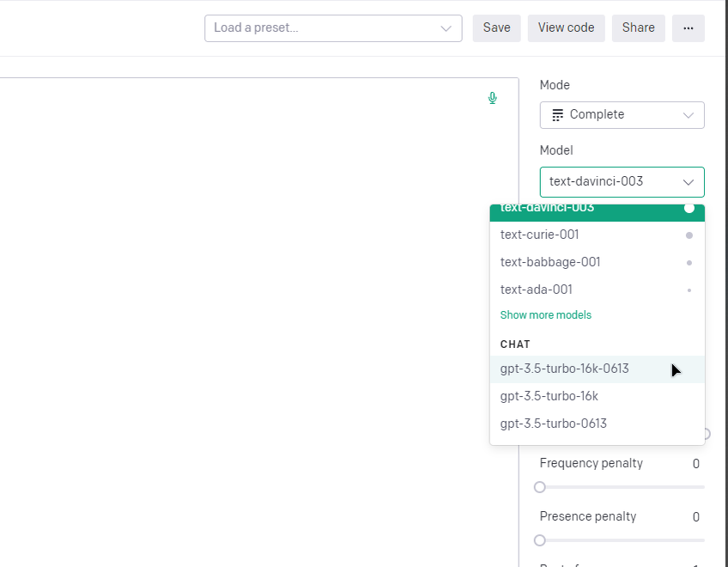Viewport: 728px width, 567px height.
Task: Expand the Mode dropdown chevron
Action: (688, 115)
